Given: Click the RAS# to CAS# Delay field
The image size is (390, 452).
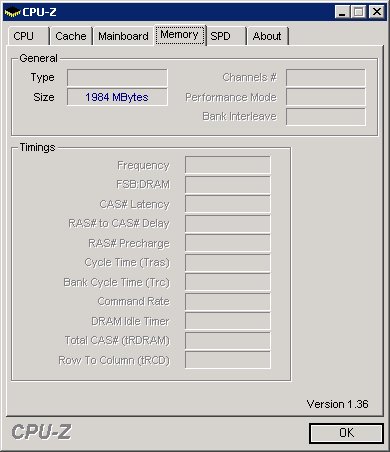Looking at the screenshot, I should point(228,224).
